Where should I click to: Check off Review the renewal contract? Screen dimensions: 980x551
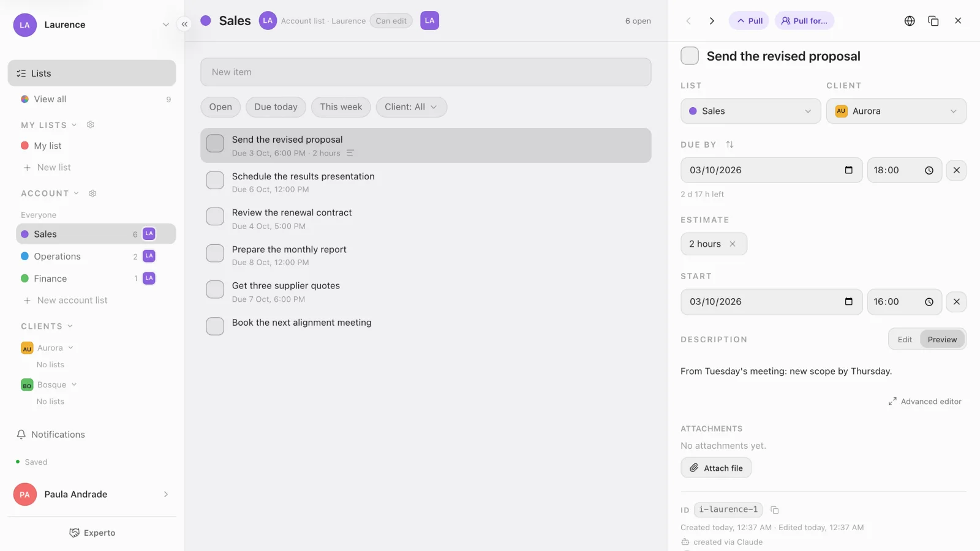click(x=215, y=216)
